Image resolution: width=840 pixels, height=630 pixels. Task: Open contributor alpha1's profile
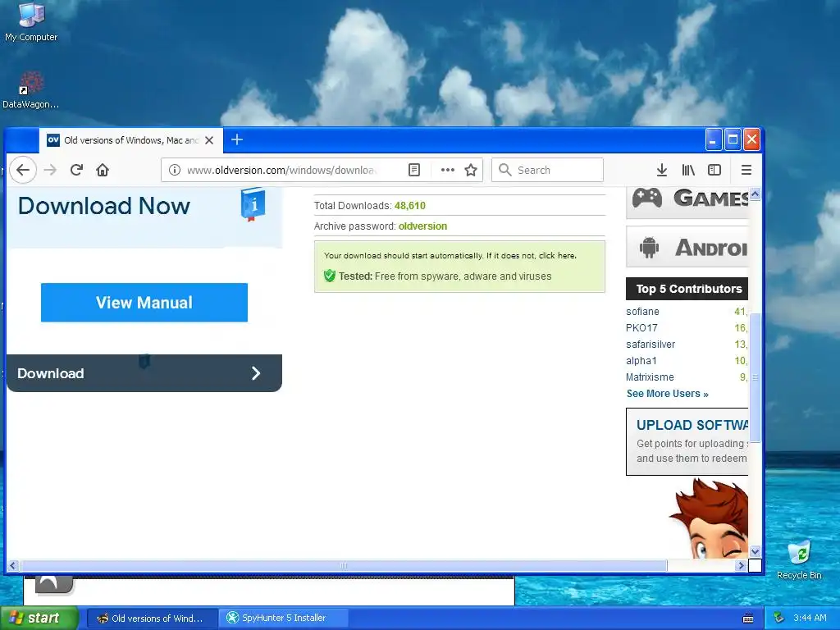tap(641, 361)
